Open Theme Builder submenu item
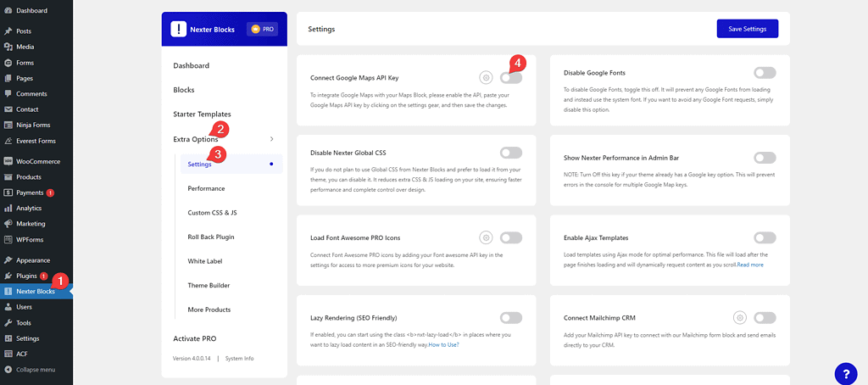The image size is (868, 385). (x=209, y=285)
